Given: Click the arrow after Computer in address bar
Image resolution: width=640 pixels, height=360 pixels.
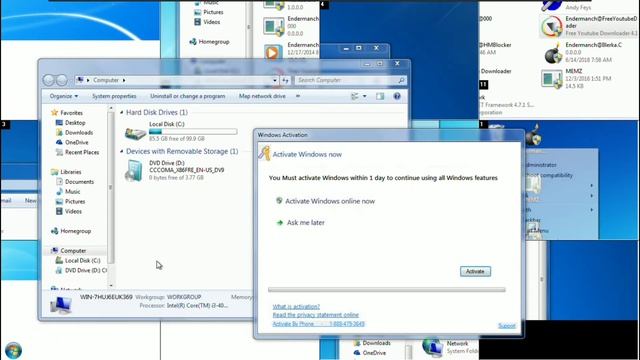Looking at the screenshot, I should click(x=124, y=80).
